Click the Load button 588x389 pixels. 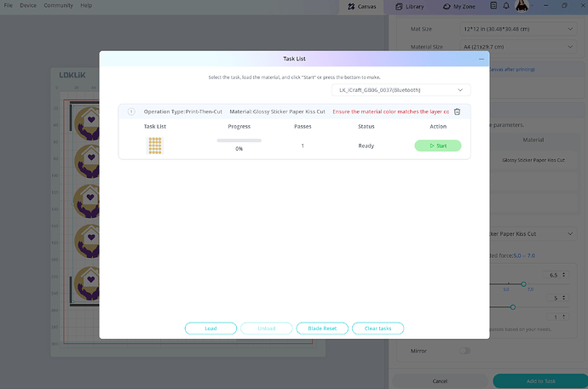[x=210, y=329]
